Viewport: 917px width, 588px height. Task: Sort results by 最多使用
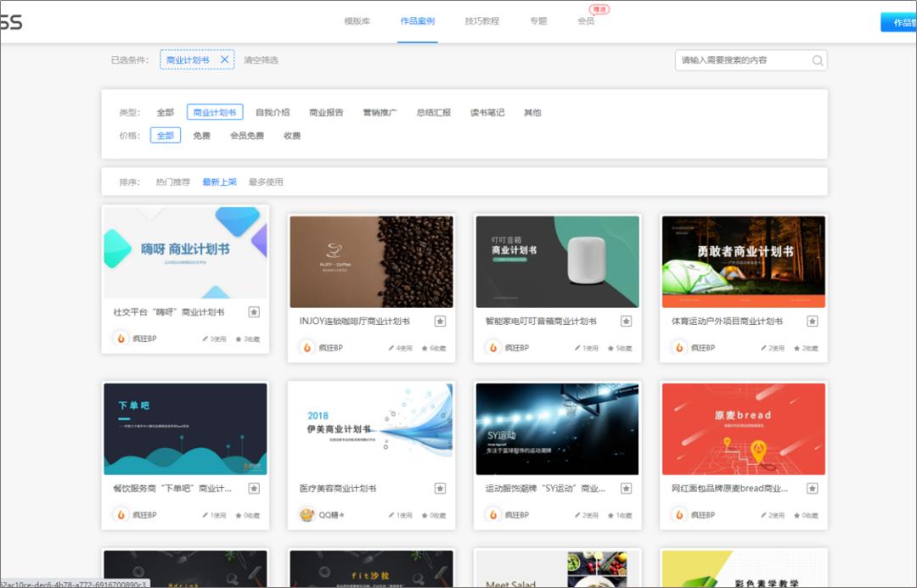pyautogui.click(x=268, y=182)
